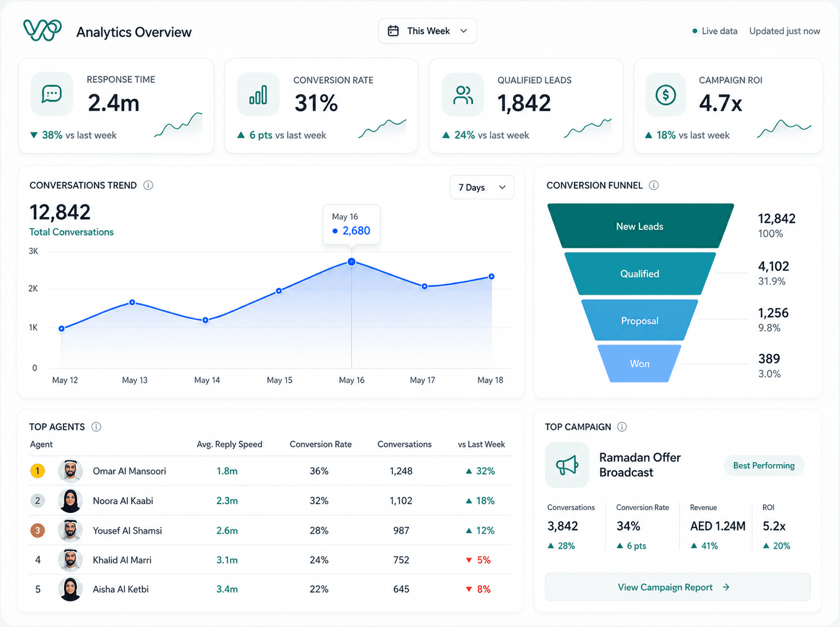
Task: Sort by vs Last Week column header
Action: [481, 444]
